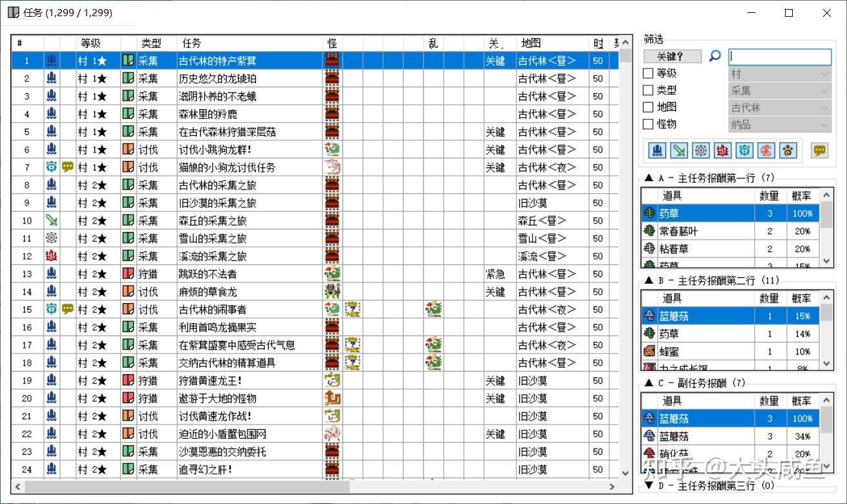Enable the 类型 filter checkbox

pyautogui.click(x=648, y=90)
